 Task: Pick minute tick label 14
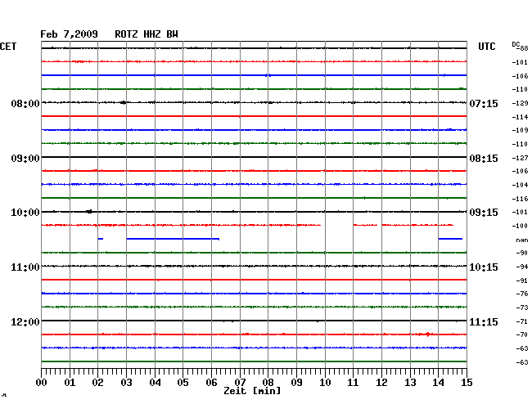coord(438,383)
